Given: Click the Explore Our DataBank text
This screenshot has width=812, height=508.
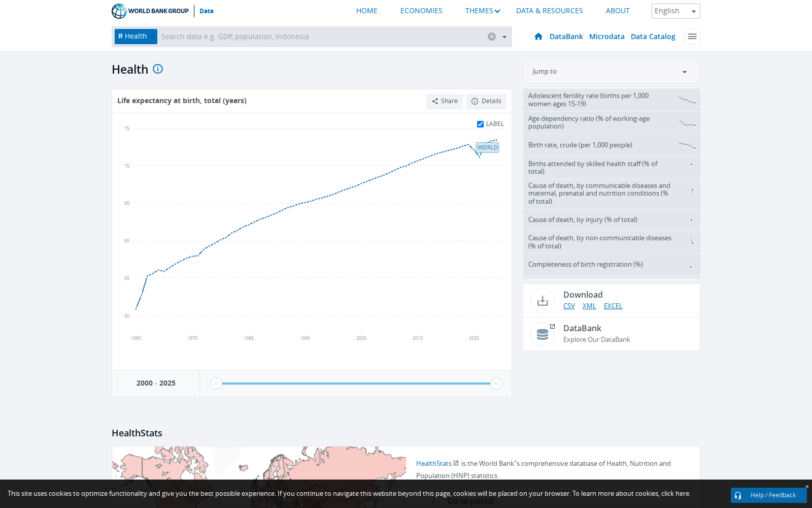Looking at the screenshot, I should click(597, 339).
